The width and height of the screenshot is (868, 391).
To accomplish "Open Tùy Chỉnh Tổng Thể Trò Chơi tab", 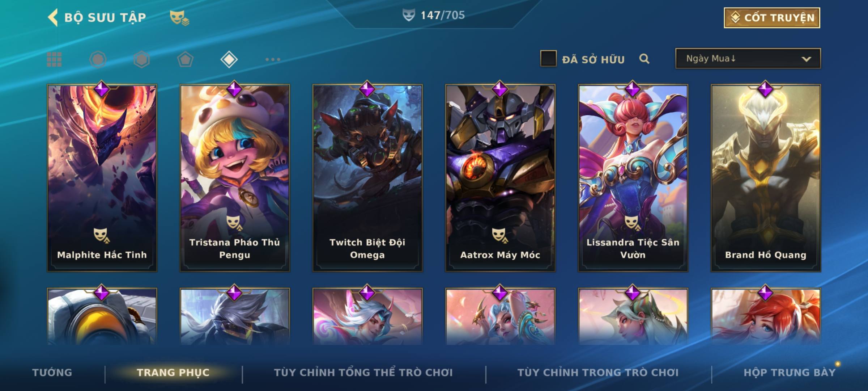I will pyautogui.click(x=363, y=373).
